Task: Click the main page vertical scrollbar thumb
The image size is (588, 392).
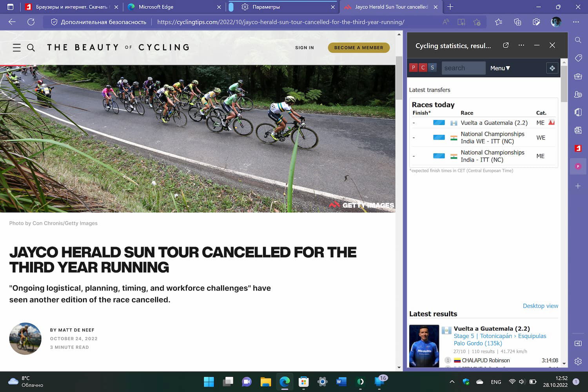Action: (399, 78)
